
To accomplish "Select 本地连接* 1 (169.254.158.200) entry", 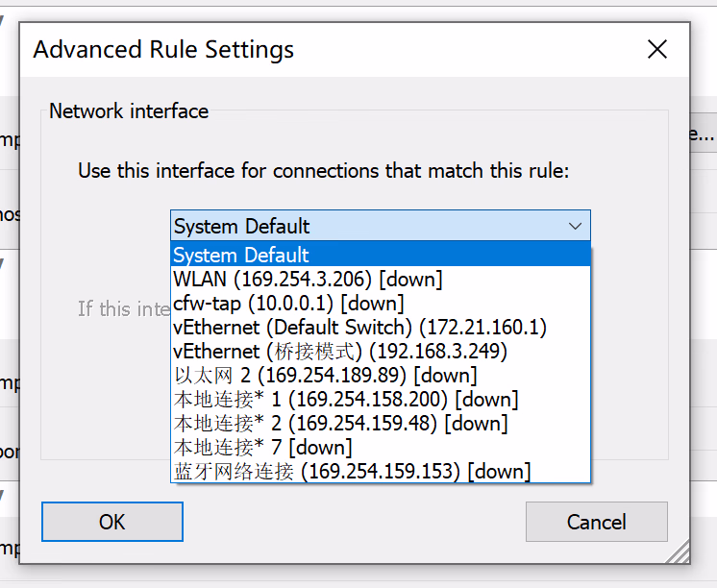I will [x=345, y=400].
